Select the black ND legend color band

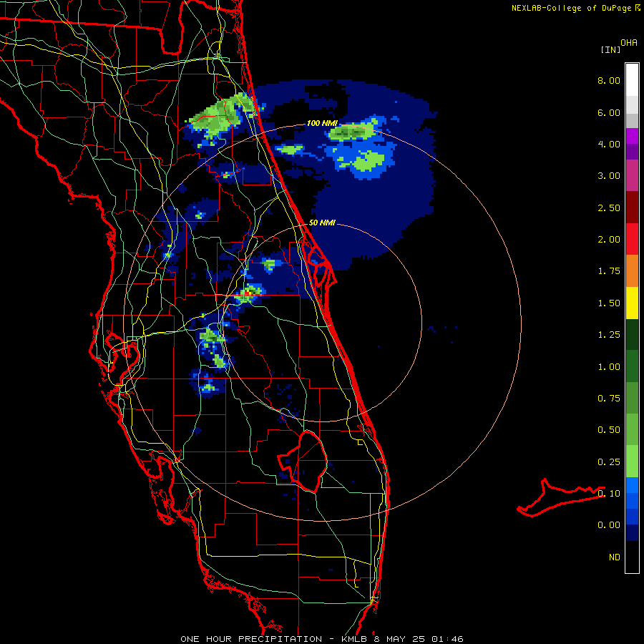click(632, 557)
